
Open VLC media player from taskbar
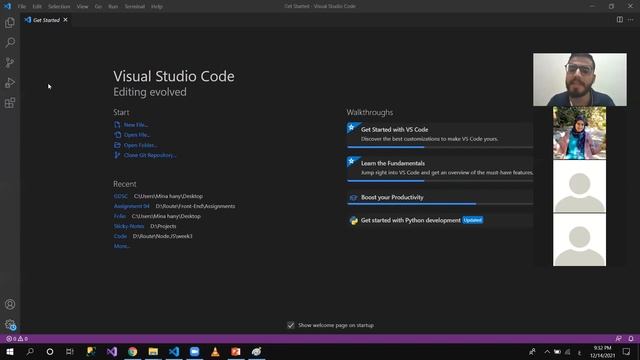(x=215, y=351)
